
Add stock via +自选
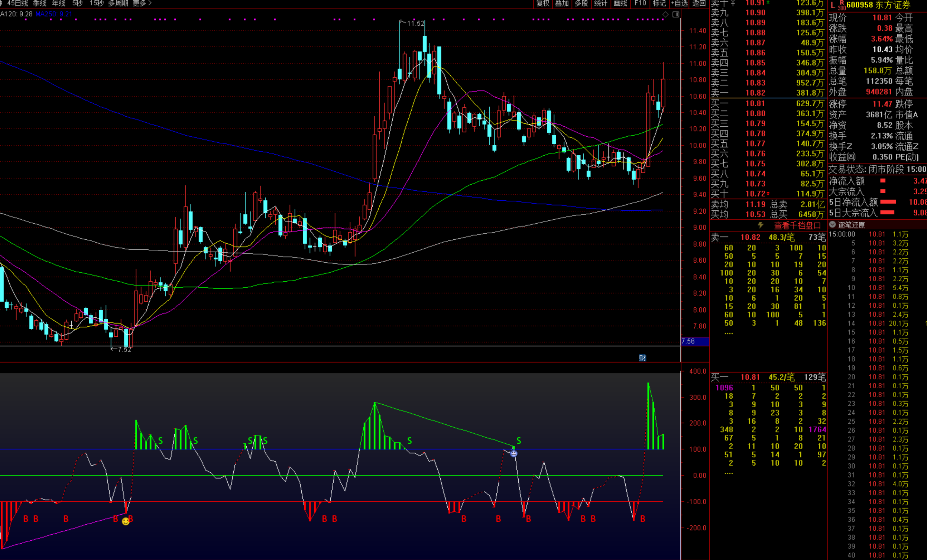[x=680, y=3]
